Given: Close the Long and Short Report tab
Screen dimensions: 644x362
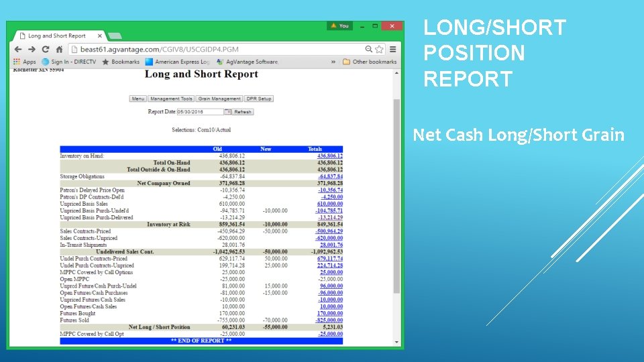Looking at the screenshot, I should point(99,36).
